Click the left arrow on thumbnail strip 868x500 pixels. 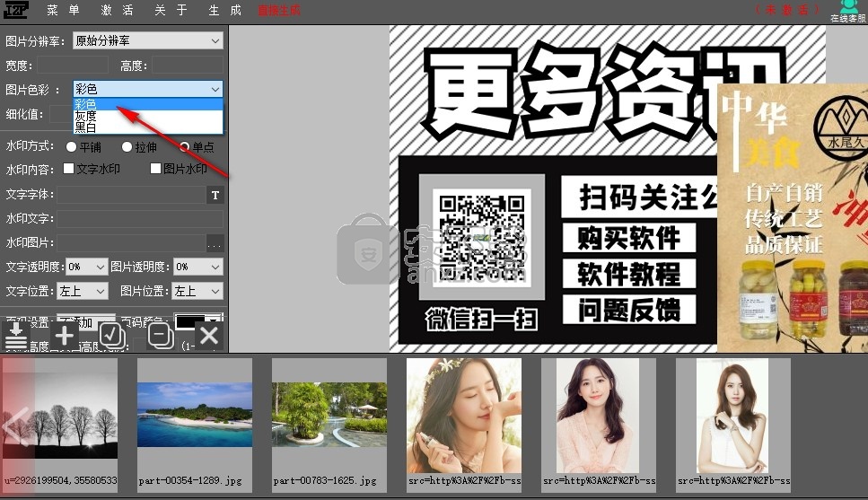[x=15, y=426]
